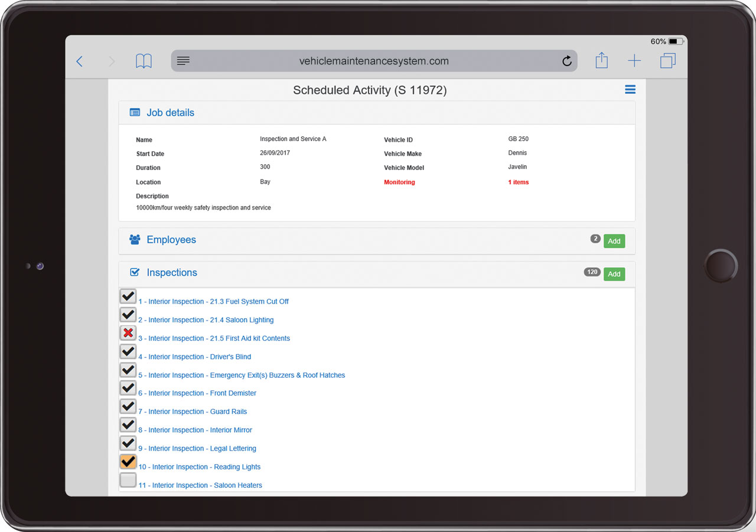Toggle the Legal Lettering checkbox
This screenshot has height=532, width=756.
point(128,443)
